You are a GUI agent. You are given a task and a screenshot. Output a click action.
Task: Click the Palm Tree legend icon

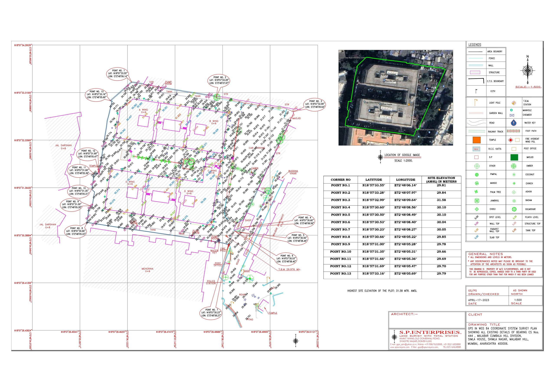476,192
